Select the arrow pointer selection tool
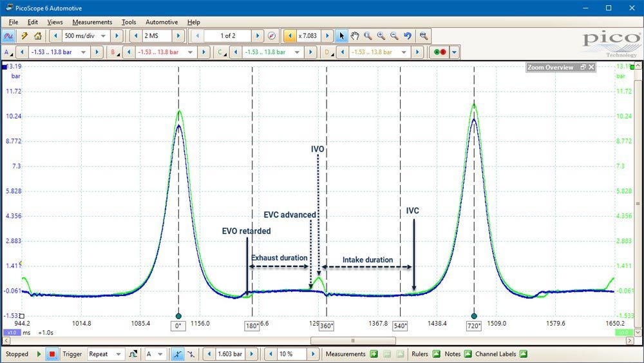The height and width of the screenshot is (363, 644). coord(341,36)
